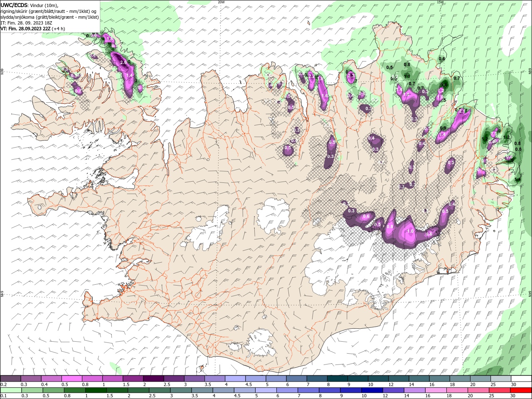Select the rain legend swatch starting at 9
Viewport: 532px width, 399px height.
point(350,390)
